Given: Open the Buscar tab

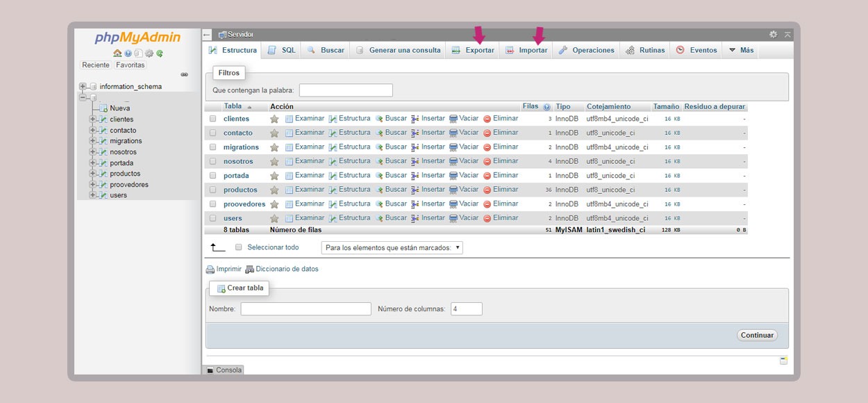Looking at the screenshot, I should pyautogui.click(x=326, y=50).
